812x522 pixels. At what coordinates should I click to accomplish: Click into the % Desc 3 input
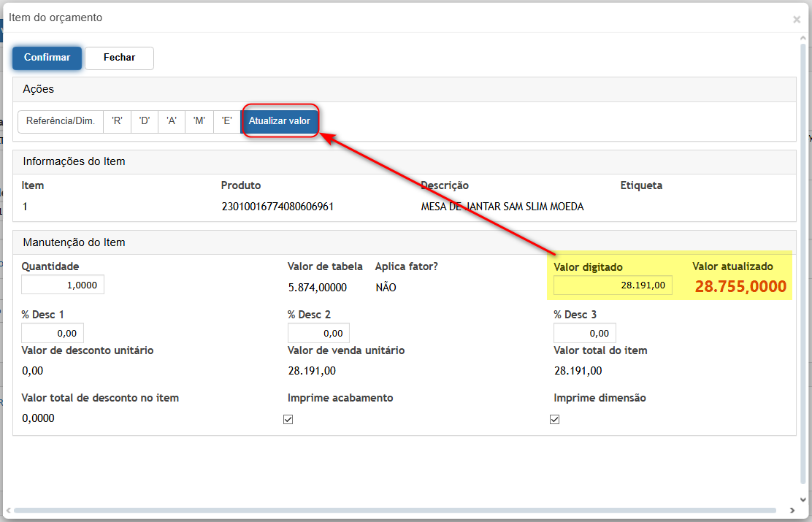click(584, 333)
